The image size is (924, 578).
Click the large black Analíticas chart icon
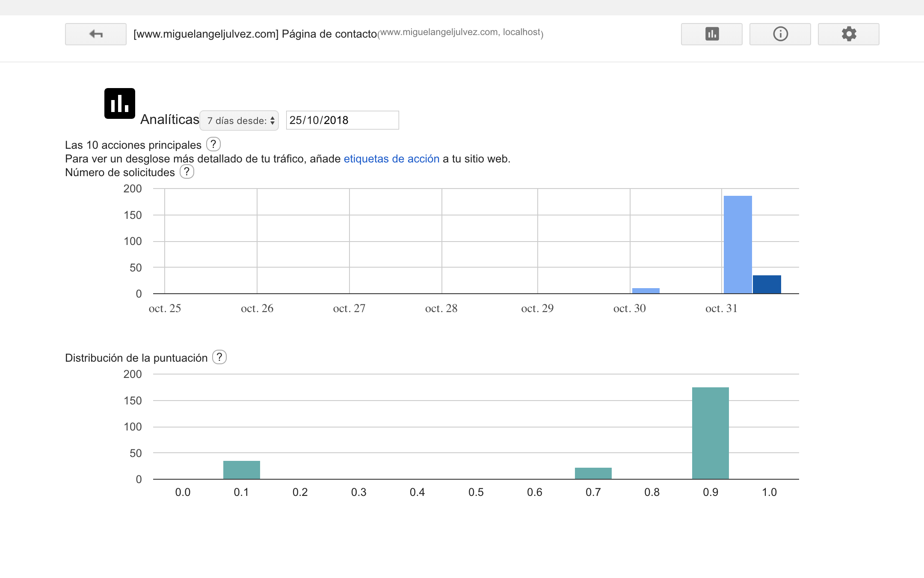click(x=120, y=103)
